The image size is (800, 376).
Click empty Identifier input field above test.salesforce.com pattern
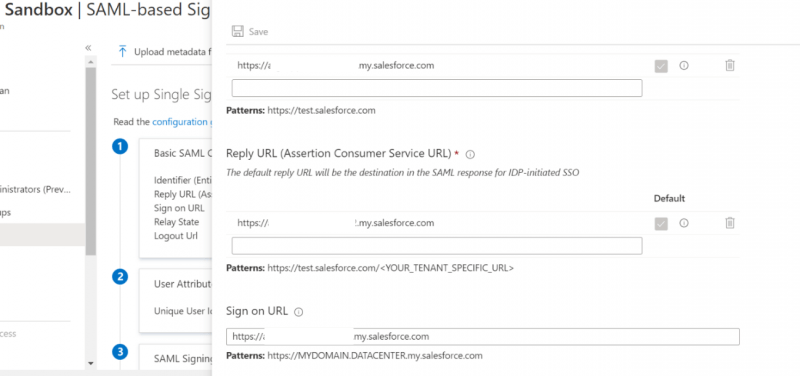coord(437,88)
